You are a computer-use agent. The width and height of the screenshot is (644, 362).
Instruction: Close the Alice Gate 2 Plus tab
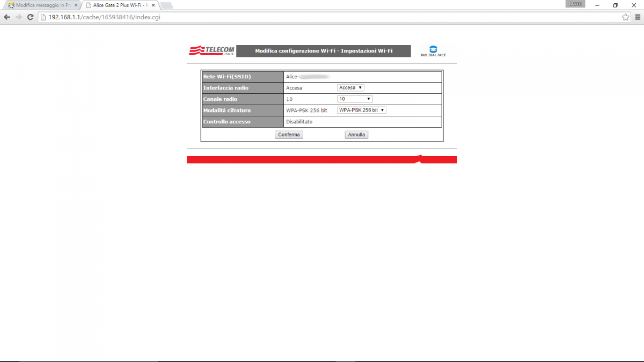tap(153, 5)
